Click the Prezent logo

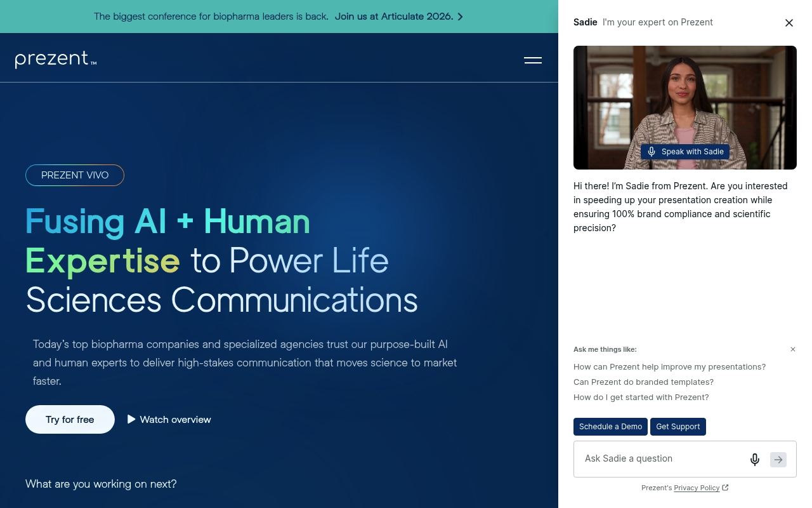click(x=56, y=59)
